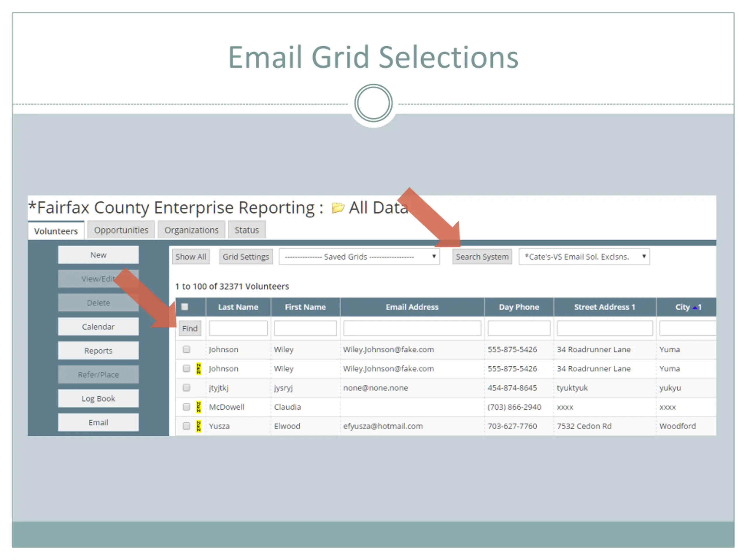Click McDowell last name cell

(227, 407)
